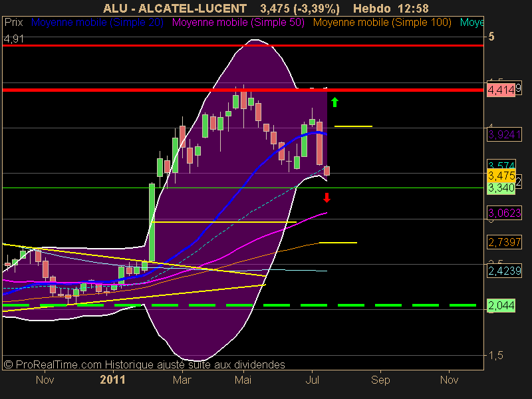532x399 pixels.
Task: Click the green up arrow marker
Action: pyautogui.click(x=334, y=102)
